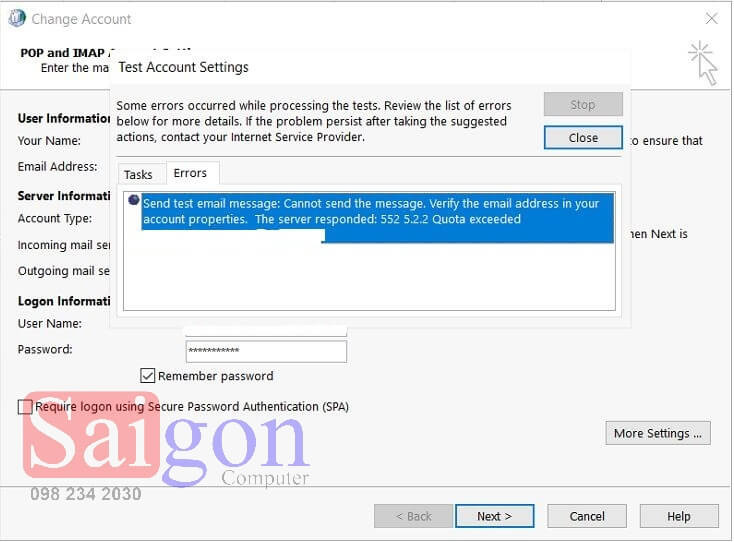Click the "Account Type:" label
The width and height of the screenshot is (734, 542).
[55, 218]
